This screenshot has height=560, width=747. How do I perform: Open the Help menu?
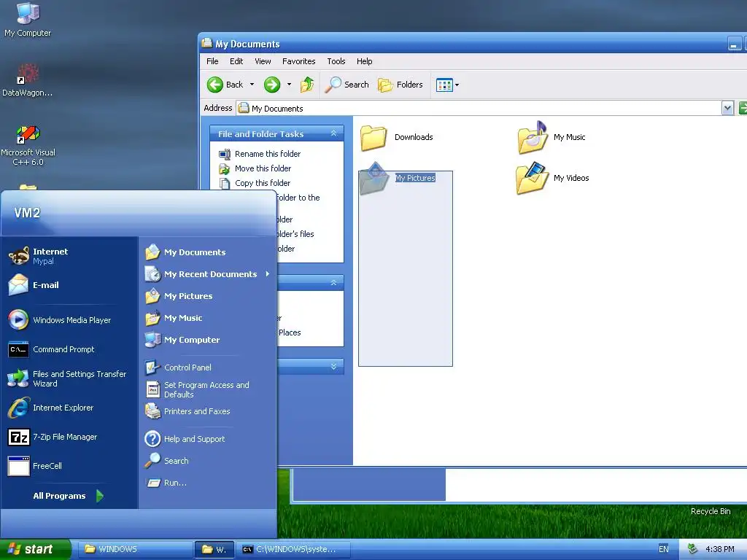[365, 61]
